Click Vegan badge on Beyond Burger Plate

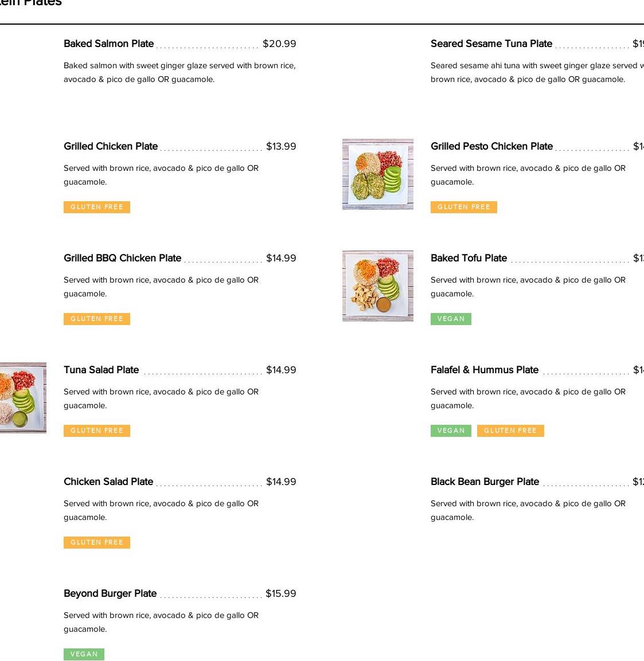84,654
